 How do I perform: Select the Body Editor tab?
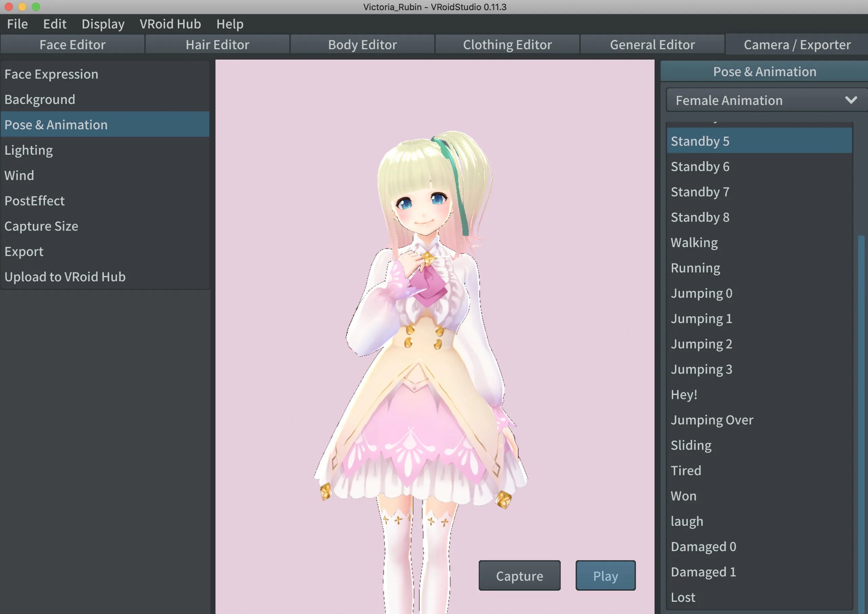coord(362,45)
